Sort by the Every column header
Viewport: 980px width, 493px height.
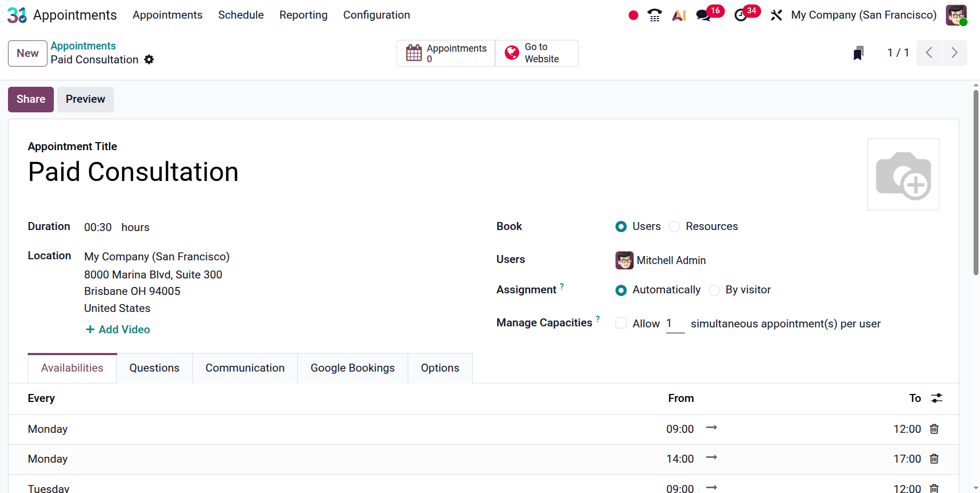(x=41, y=398)
